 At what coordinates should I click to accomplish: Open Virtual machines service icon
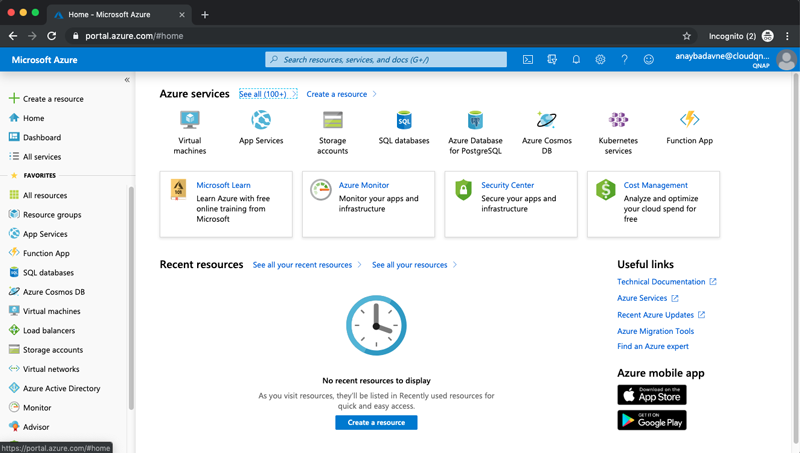(x=190, y=120)
